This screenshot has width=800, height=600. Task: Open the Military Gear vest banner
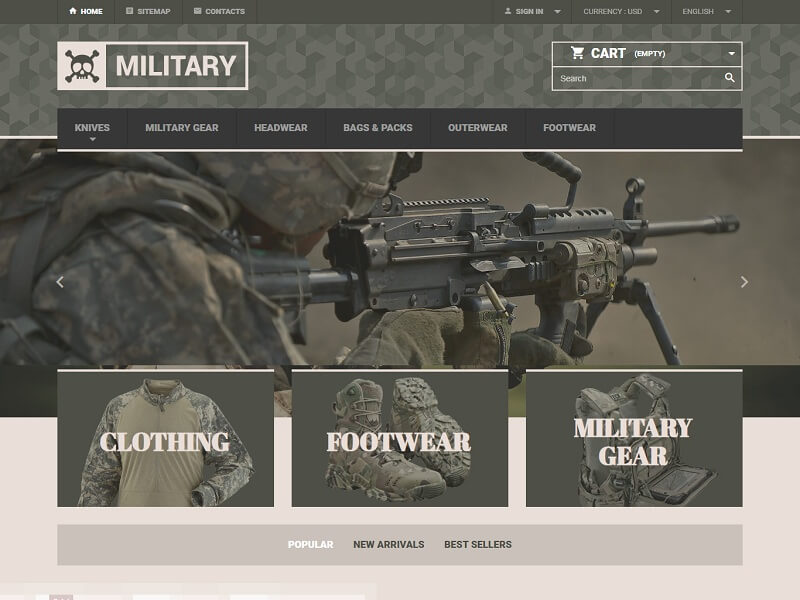click(x=634, y=439)
